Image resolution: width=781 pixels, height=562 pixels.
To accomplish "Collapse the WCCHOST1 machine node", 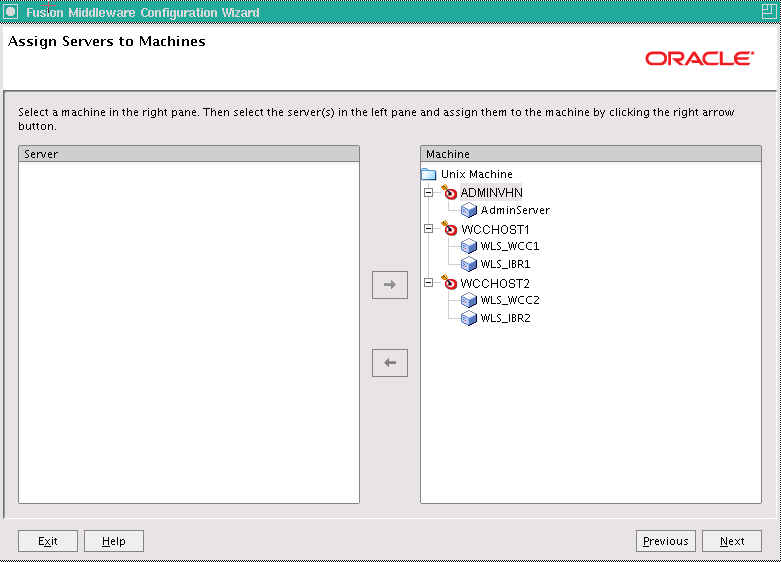I will pos(428,229).
